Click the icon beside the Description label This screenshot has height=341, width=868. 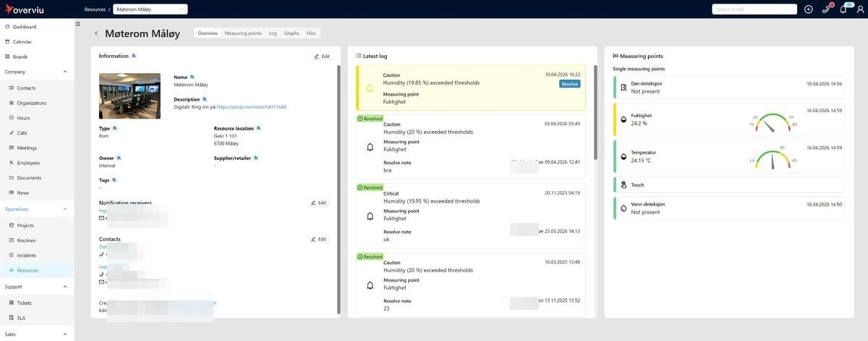(x=205, y=98)
